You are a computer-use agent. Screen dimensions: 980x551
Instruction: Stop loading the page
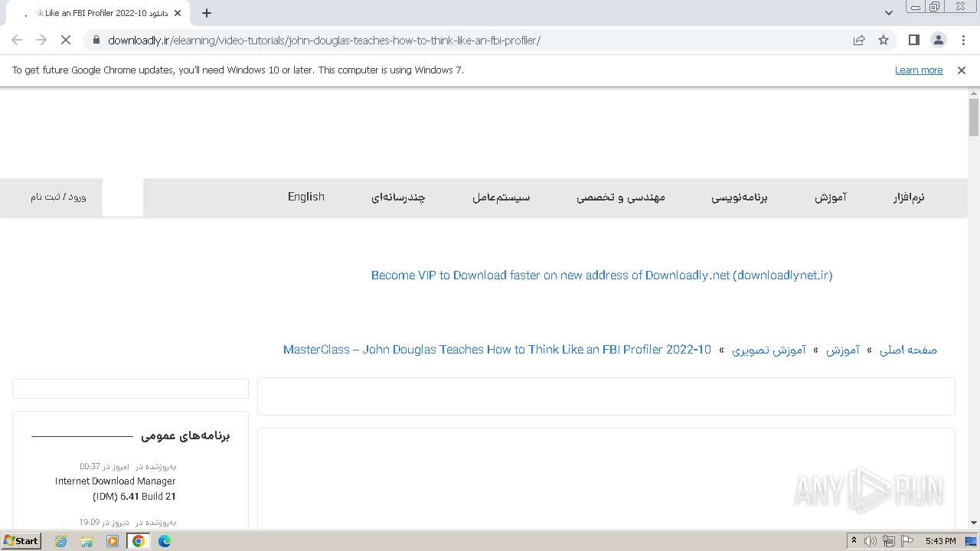click(x=66, y=41)
